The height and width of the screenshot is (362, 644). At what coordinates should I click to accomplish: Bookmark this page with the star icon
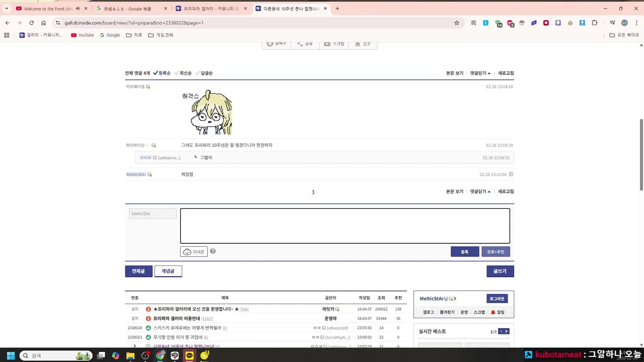click(x=457, y=23)
